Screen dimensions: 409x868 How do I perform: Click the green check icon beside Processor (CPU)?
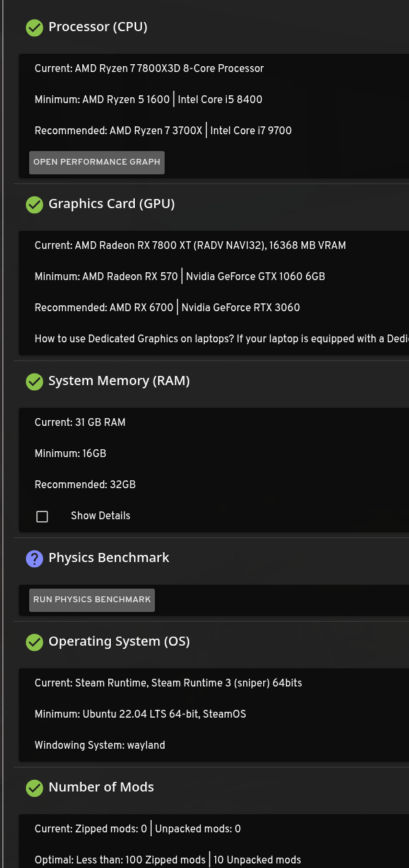pyautogui.click(x=34, y=27)
